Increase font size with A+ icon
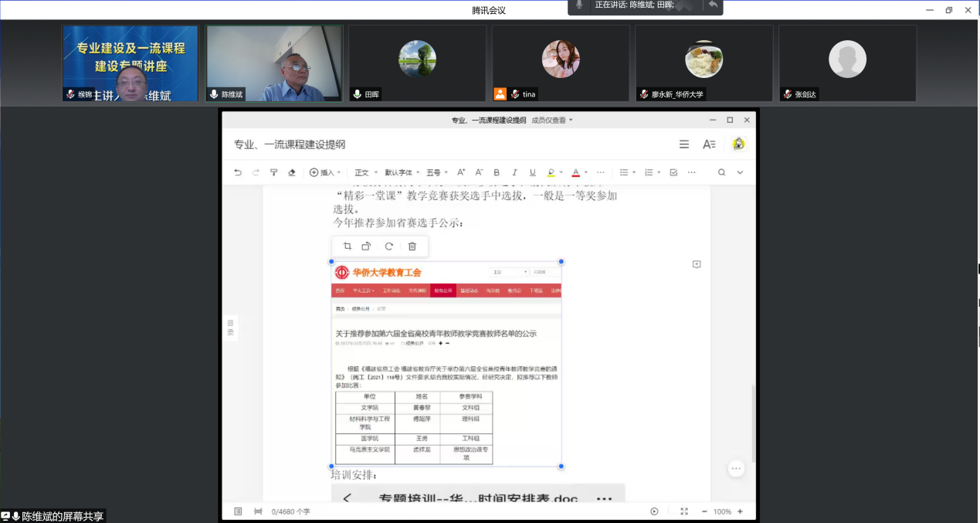The width and height of the screenshot is (980, 523). pyautogui.click(x=461, y=172)
